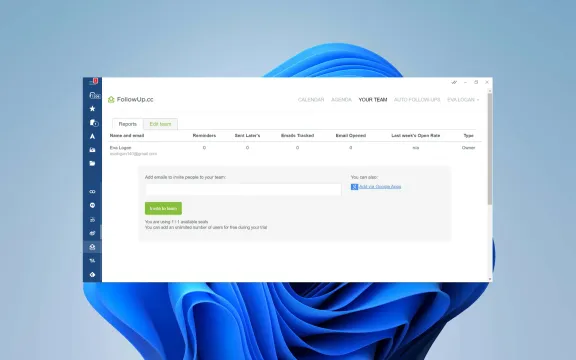Open the sidebar icon just above FollowUp
The image size is (576, 360).
click(93, 233)
